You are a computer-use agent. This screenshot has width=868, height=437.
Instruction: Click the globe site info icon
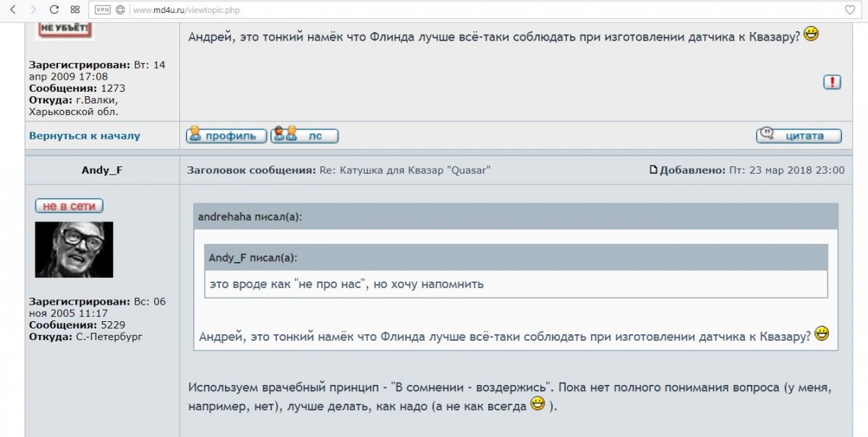click(x=120, y=10)
